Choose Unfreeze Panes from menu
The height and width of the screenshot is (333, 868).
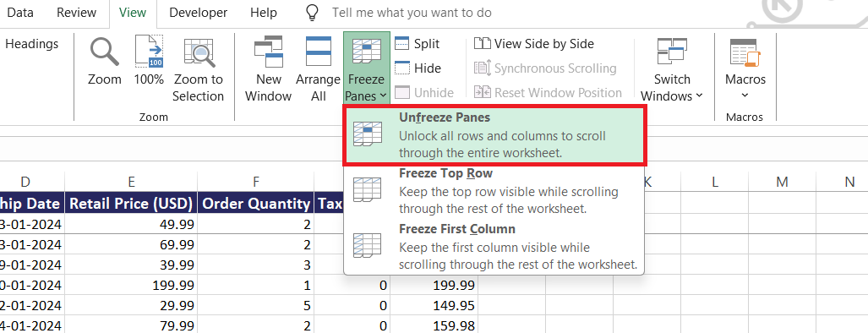(x=494, y=135)
